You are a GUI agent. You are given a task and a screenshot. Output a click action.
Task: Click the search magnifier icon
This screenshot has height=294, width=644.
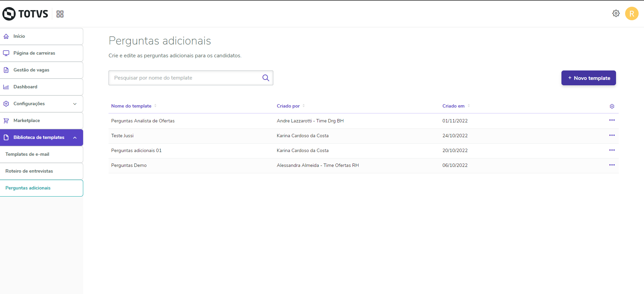pos(266,78)
